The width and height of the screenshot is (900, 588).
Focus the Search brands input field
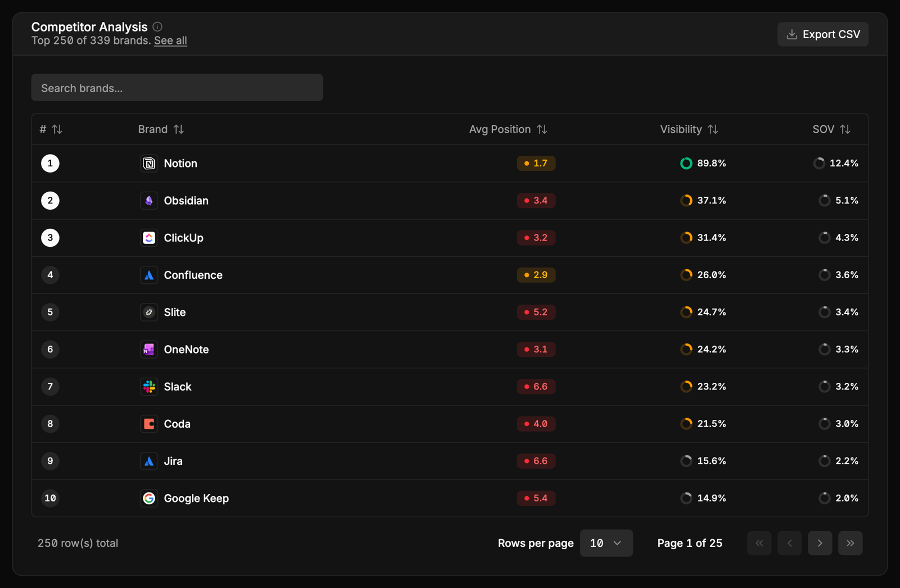click(x=177, y=88)
